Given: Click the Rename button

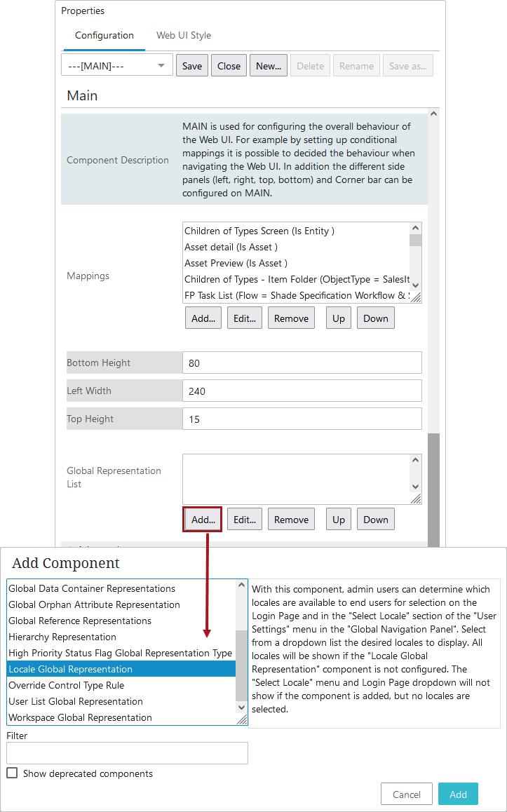Looking at the screenshot, I should click(x=356, y=66).
